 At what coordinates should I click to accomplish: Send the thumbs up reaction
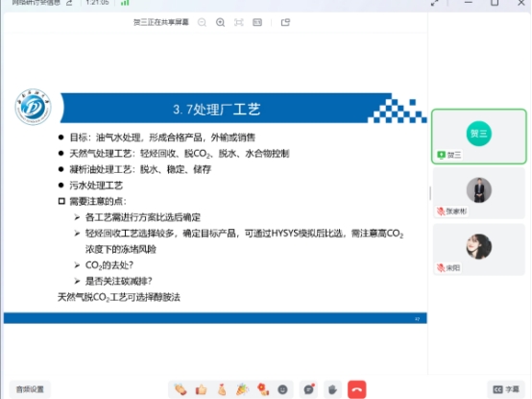(x=202, y=389)
